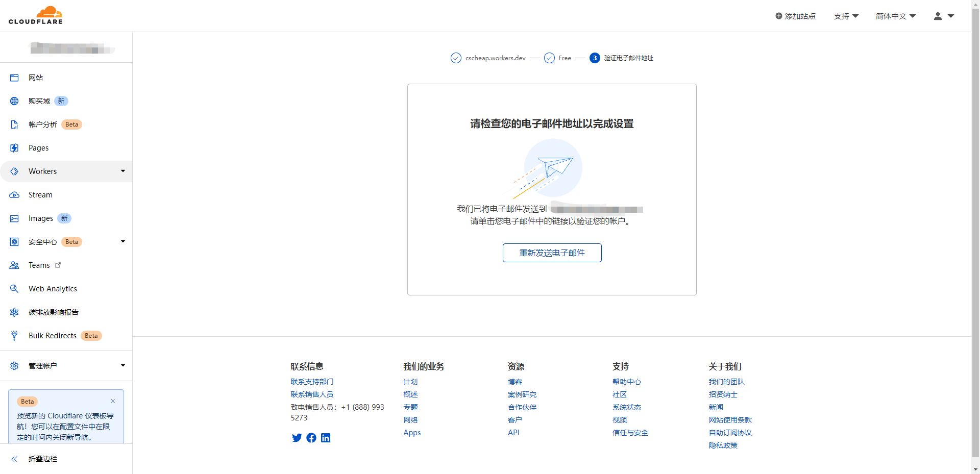Expand the 安全中心 submenu arrow
980x474 pixels.
(123, 241)
